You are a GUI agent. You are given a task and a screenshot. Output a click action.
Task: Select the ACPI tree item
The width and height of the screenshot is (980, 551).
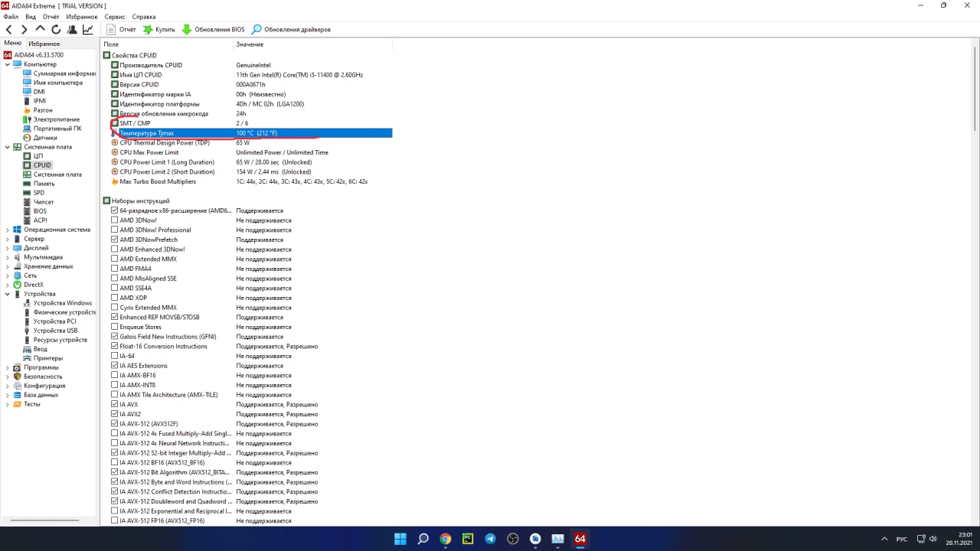click(40, 220)
